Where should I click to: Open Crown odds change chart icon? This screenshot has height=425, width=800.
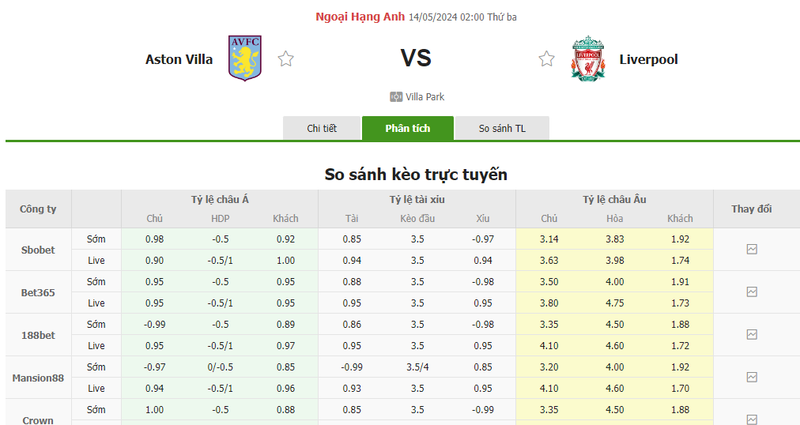point(752,419)
